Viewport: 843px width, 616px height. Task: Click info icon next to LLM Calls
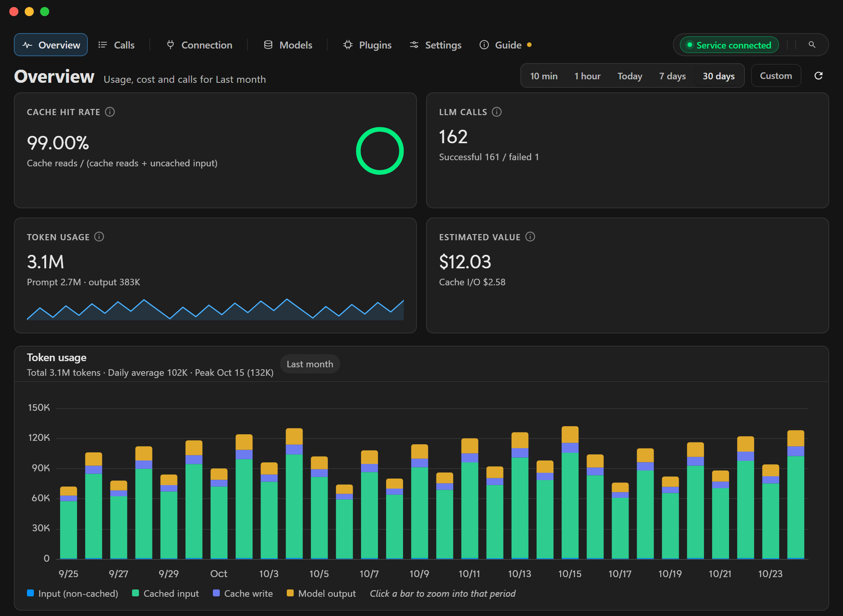497,112
